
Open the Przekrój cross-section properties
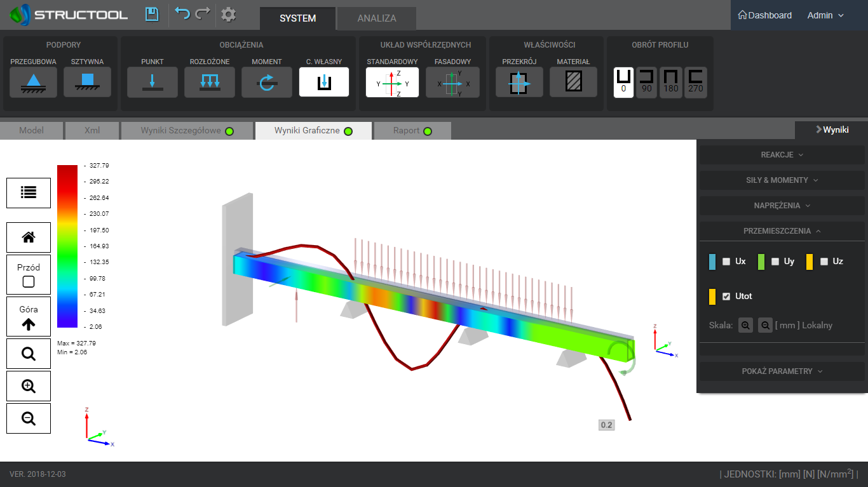click(519, 82)
